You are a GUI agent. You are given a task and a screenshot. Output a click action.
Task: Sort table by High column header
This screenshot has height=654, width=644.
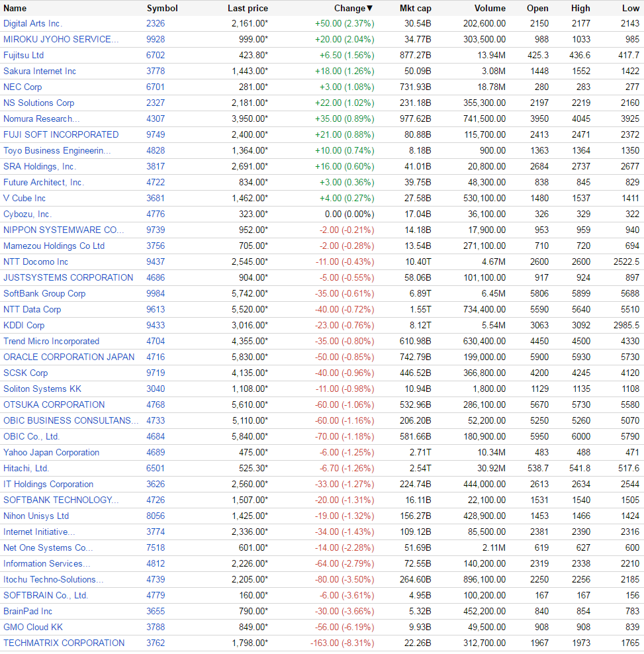[580, 9]
